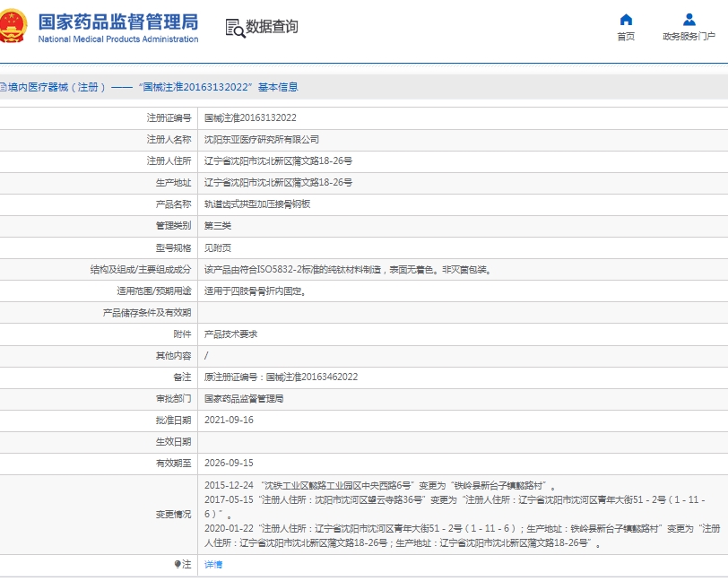Click the 产品名称 row label
Screen dimensions: 728x581
point(173,204)
